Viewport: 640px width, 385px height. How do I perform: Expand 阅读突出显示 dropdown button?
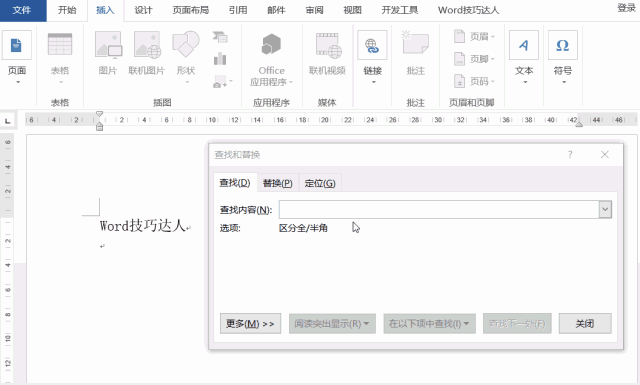pos(332,324)
